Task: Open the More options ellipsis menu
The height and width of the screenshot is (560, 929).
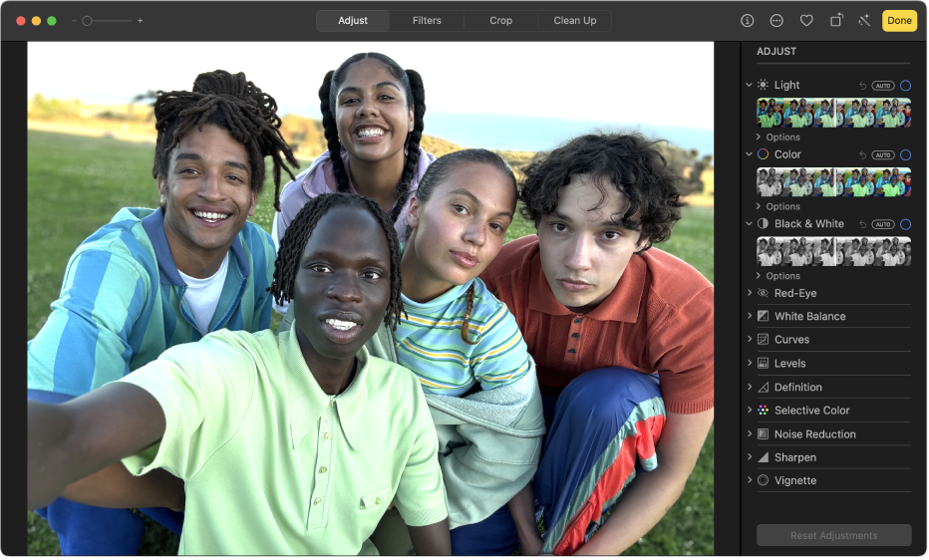Action: click(776, 21)
